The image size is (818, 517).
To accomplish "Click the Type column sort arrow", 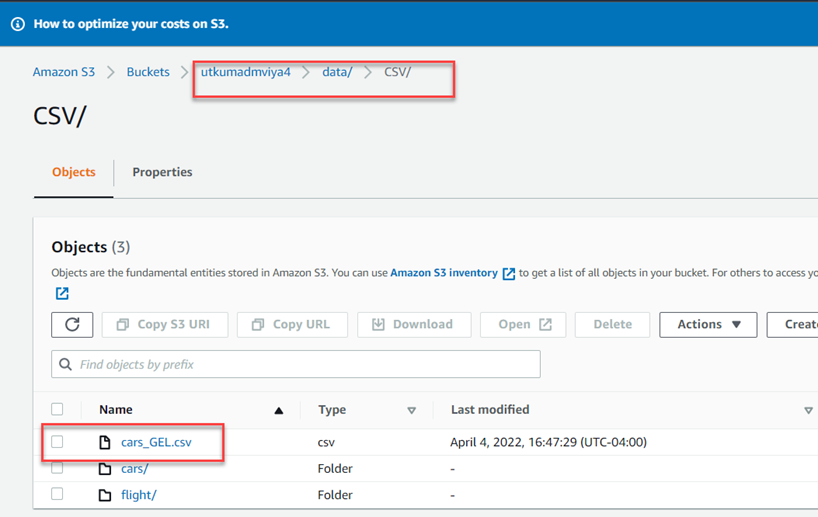I will pos(411,410).
